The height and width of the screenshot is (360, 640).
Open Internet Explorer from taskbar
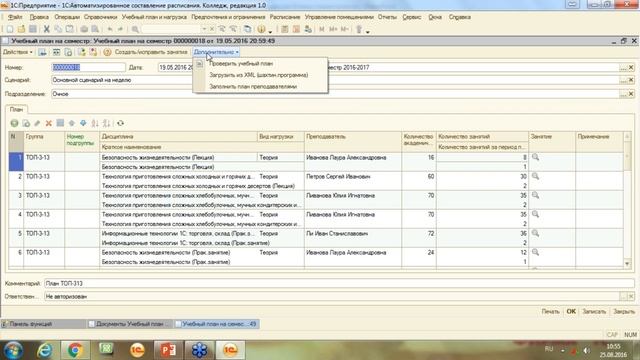click(44, 350)
